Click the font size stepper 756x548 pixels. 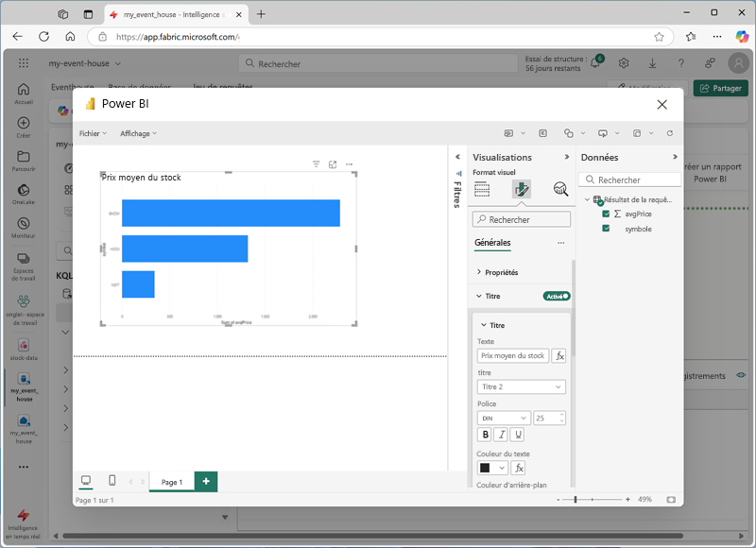tap(561, 418)
